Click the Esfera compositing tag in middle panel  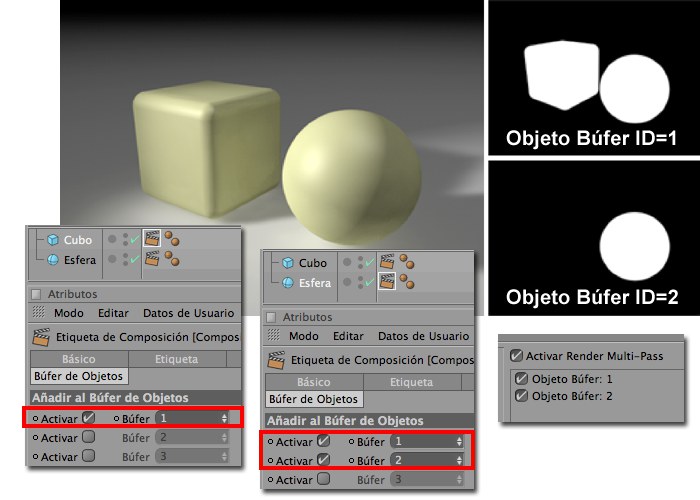coord(385,283)
